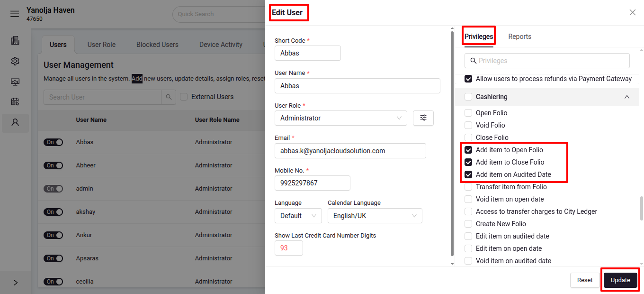The width and height of the screenshot is (644, 294).
Task: Click the User Name field
Action: click(358, 86)
